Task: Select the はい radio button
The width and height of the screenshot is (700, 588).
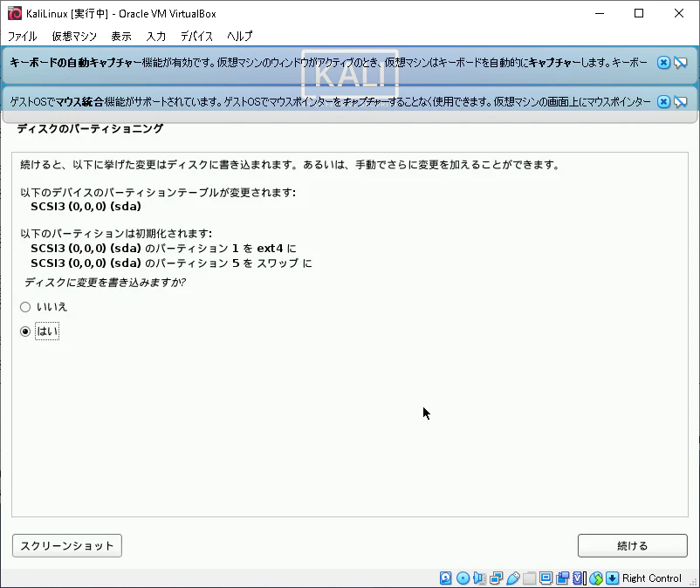Action: point(25,332)
